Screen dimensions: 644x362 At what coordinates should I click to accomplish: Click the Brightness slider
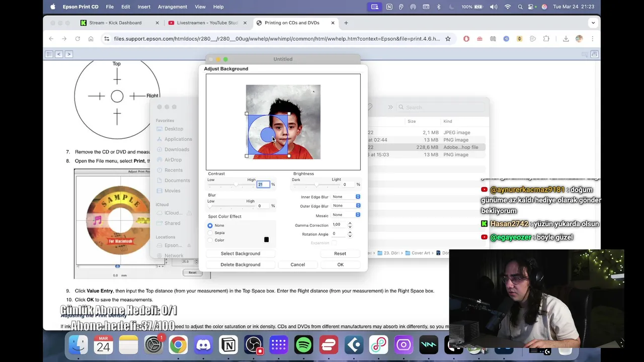316,185
